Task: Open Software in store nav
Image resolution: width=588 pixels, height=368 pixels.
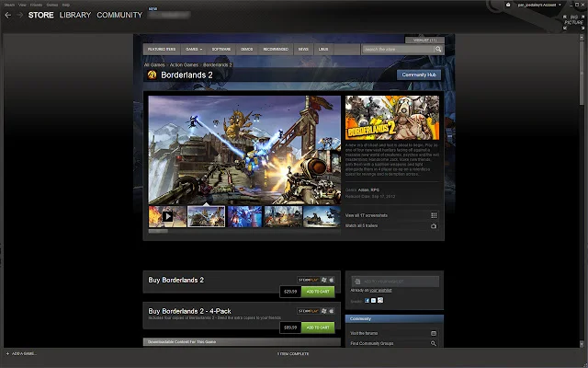Action: click(221, 49)
